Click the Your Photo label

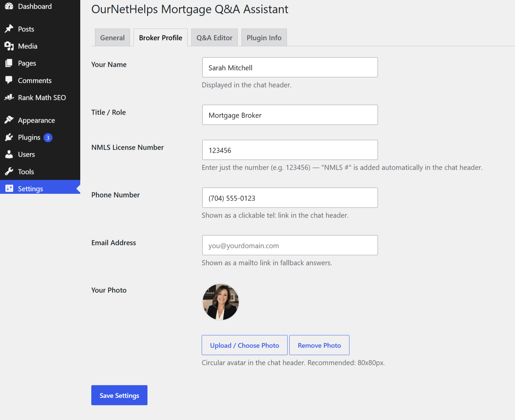click(x=109, y=290)
